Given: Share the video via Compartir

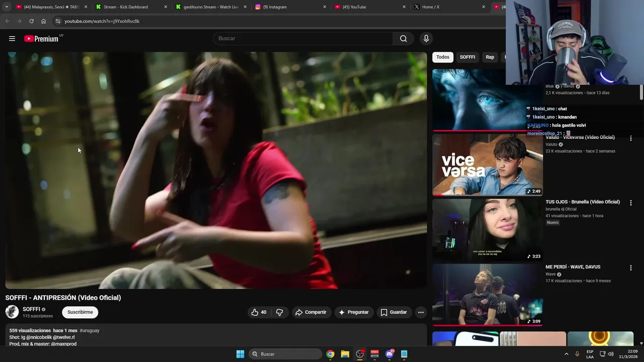Looking at the screenshot, I should [x=311, y=312].
